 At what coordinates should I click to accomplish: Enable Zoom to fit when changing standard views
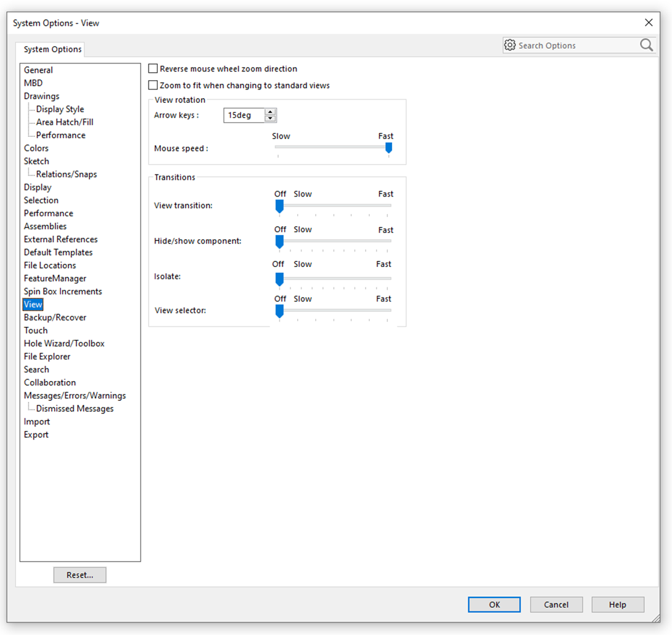tap(152, 85)
